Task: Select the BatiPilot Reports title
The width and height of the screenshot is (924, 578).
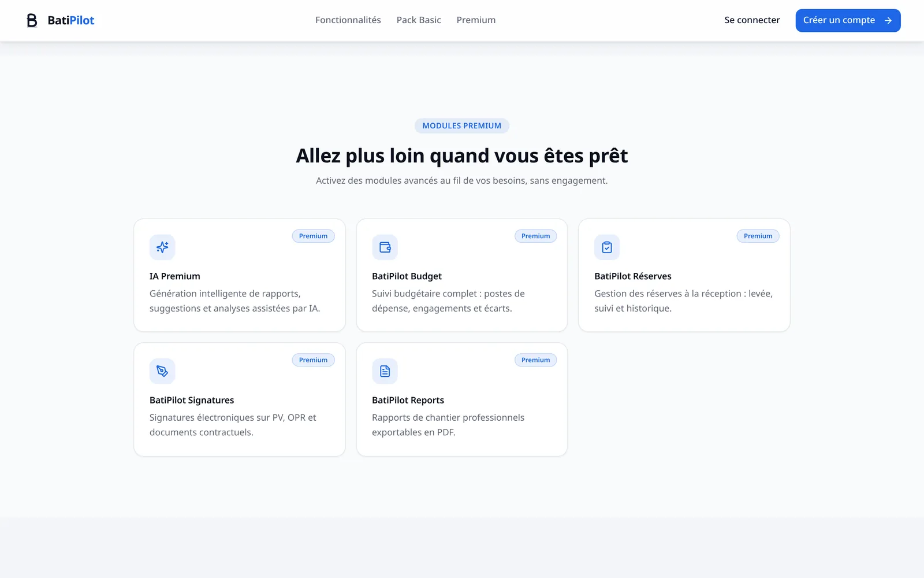Action: click(x=408, y=400)
